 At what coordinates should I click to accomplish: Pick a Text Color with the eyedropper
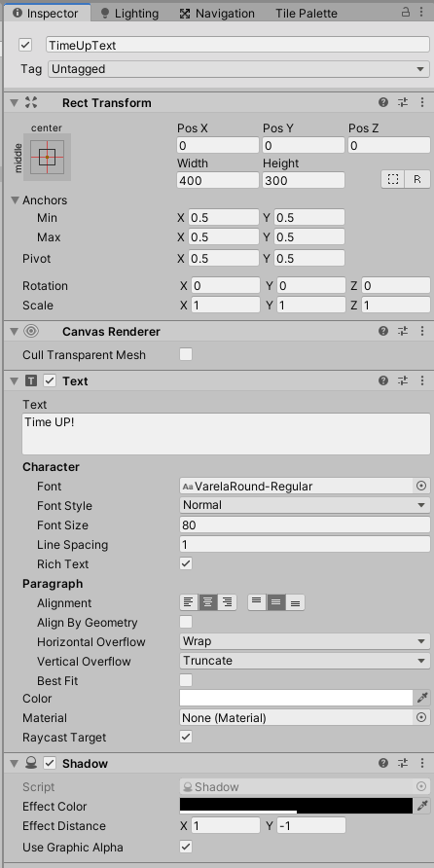422,698
